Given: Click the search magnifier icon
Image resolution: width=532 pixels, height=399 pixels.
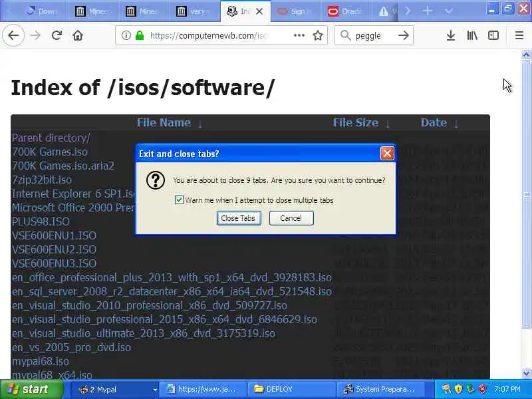Looking at the screenshot, I should pyautogui.click(x=345, y=35).
